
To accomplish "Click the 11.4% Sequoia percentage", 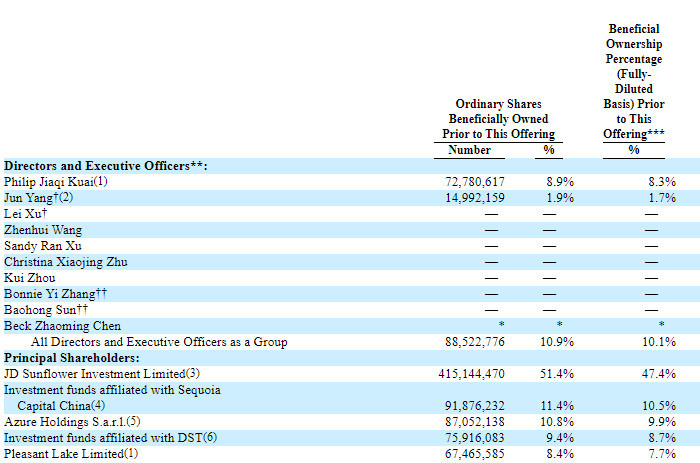I will [x=557, y=406].
